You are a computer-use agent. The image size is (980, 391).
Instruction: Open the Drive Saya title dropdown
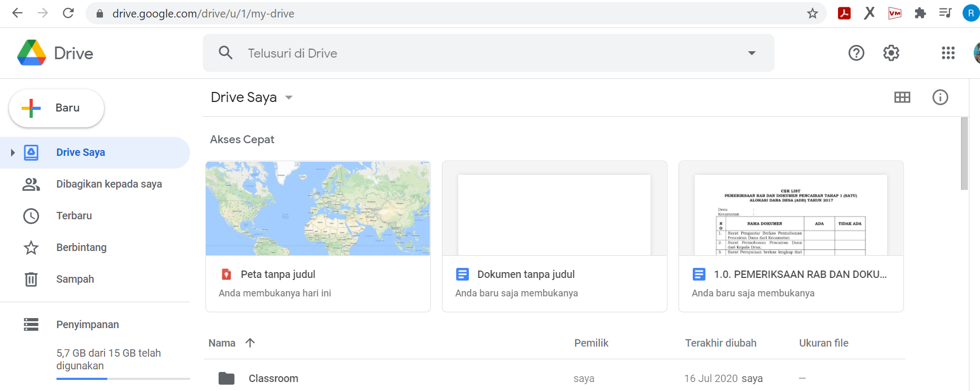coord(289,98)
